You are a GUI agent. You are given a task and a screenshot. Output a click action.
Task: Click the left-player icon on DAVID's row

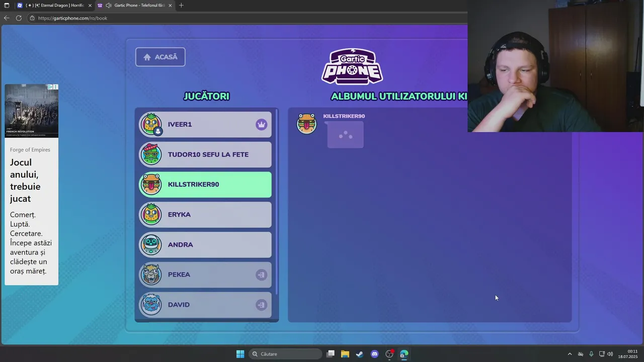pyautogui.click(x=261, y=305)
